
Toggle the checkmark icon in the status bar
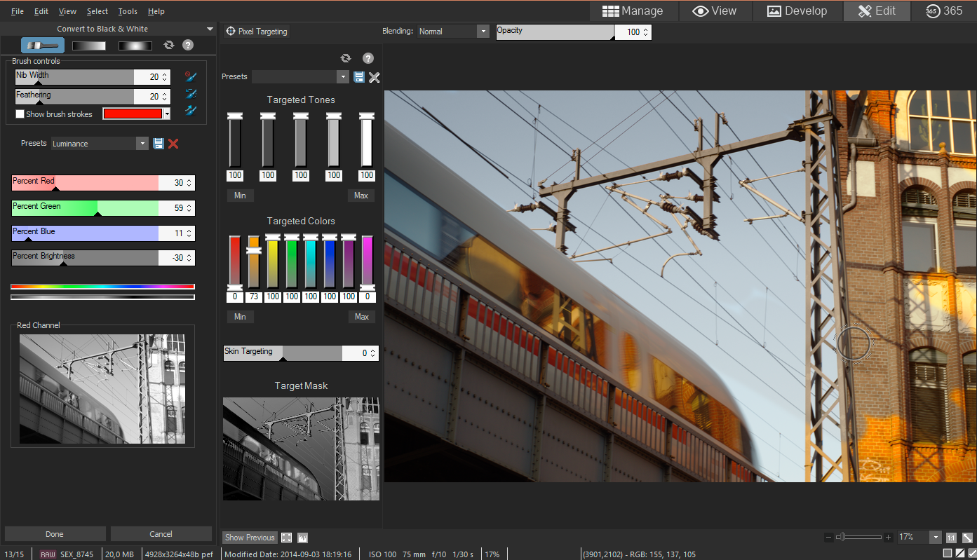coord(971,554)
